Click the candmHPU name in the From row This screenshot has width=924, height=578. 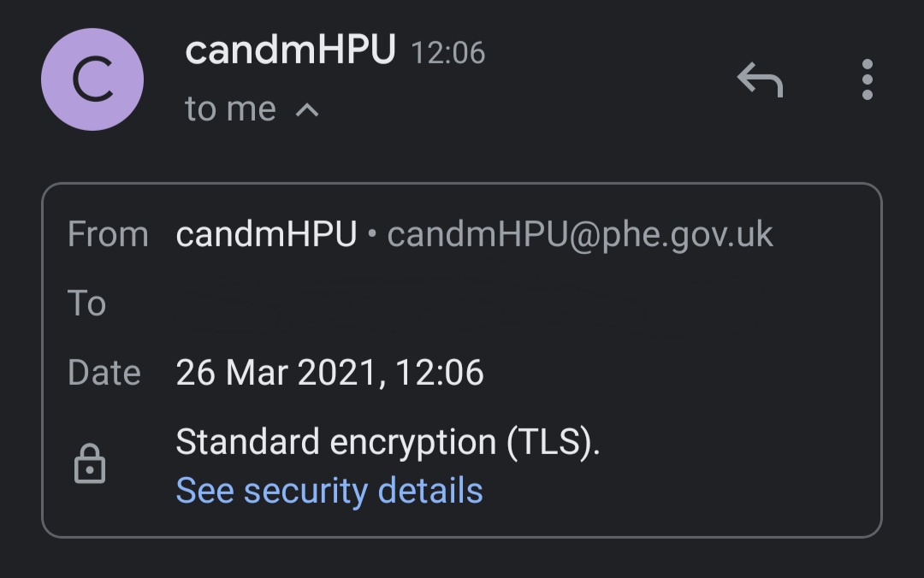click(x=266, y=234)
